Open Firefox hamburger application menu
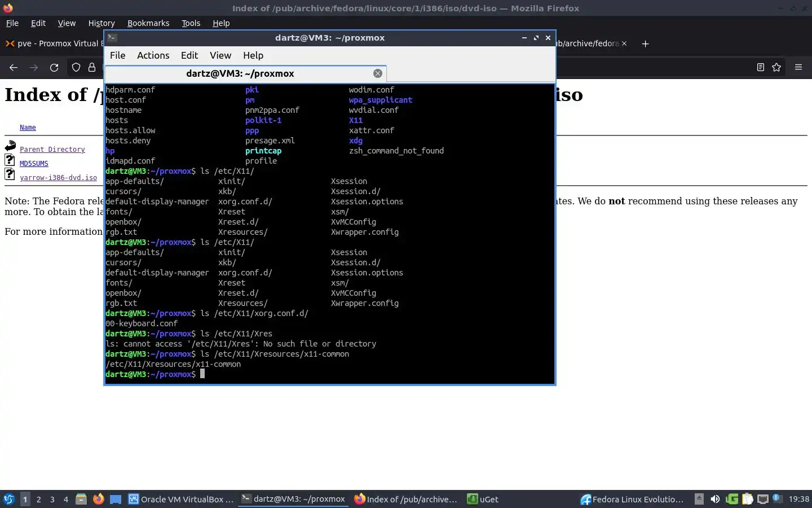The width and height of the screenshot is (812, 508). pyautogui.click(x=798, y=67)
